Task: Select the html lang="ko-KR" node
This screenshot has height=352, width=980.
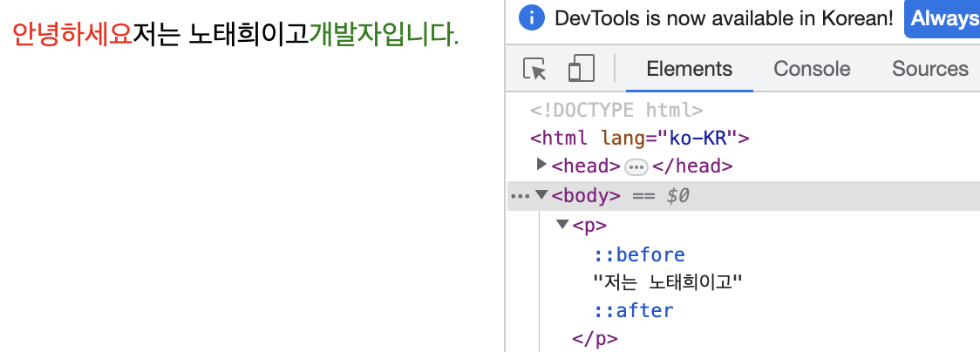Action: 639,138
